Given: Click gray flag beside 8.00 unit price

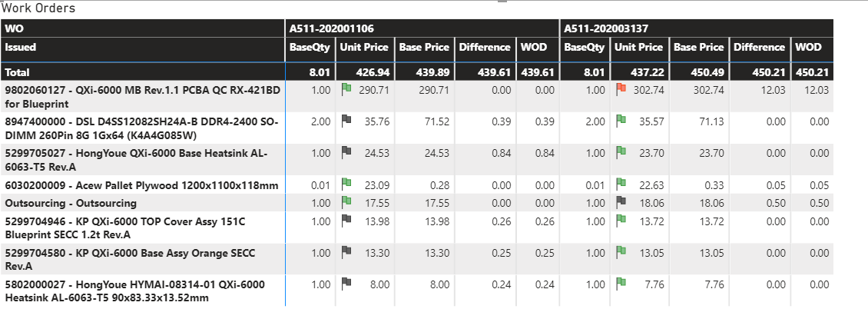Looking at the screenshot, I should click(x=346, y=283).
